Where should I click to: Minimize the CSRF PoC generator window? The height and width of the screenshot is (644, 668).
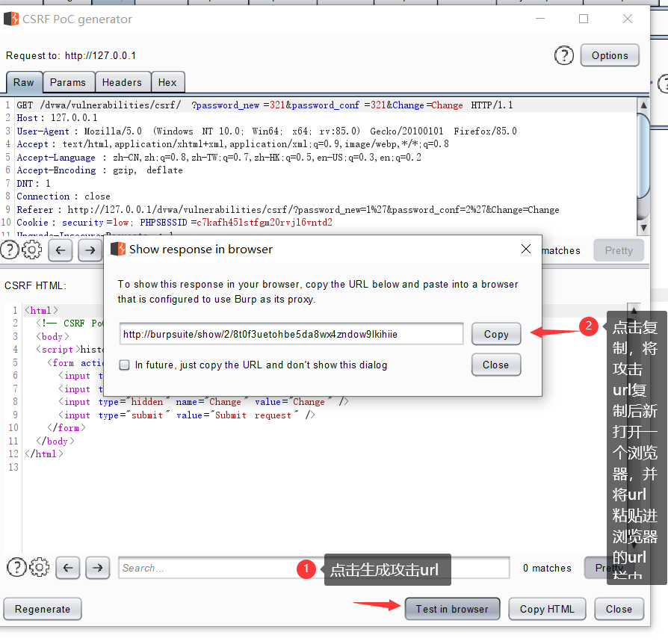(540, 19)
